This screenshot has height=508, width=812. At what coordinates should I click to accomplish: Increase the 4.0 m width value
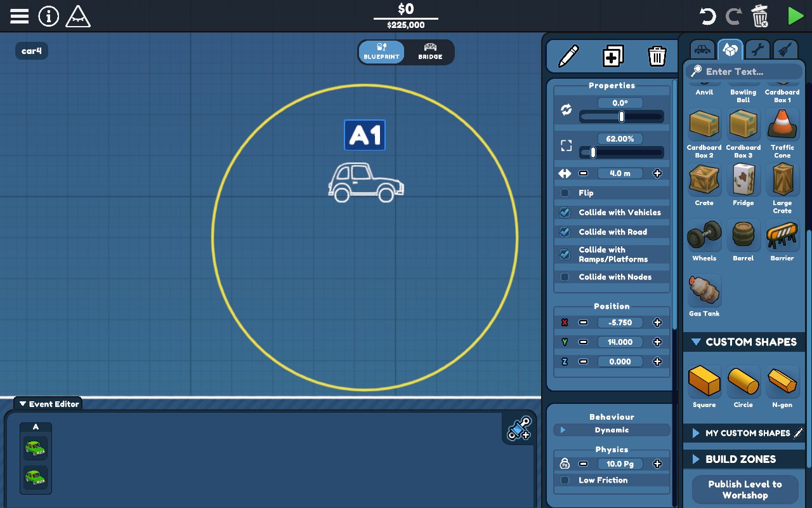tap(657, 173)
